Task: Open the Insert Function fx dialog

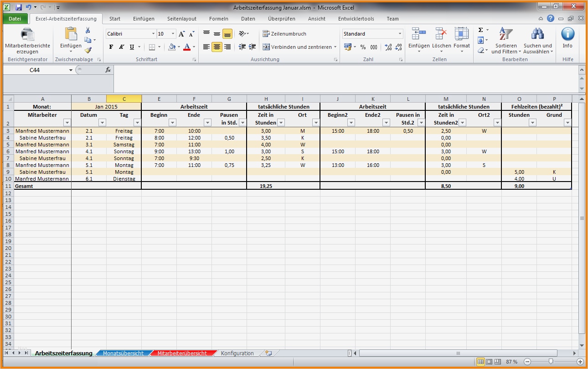Action: click(108, 70)
